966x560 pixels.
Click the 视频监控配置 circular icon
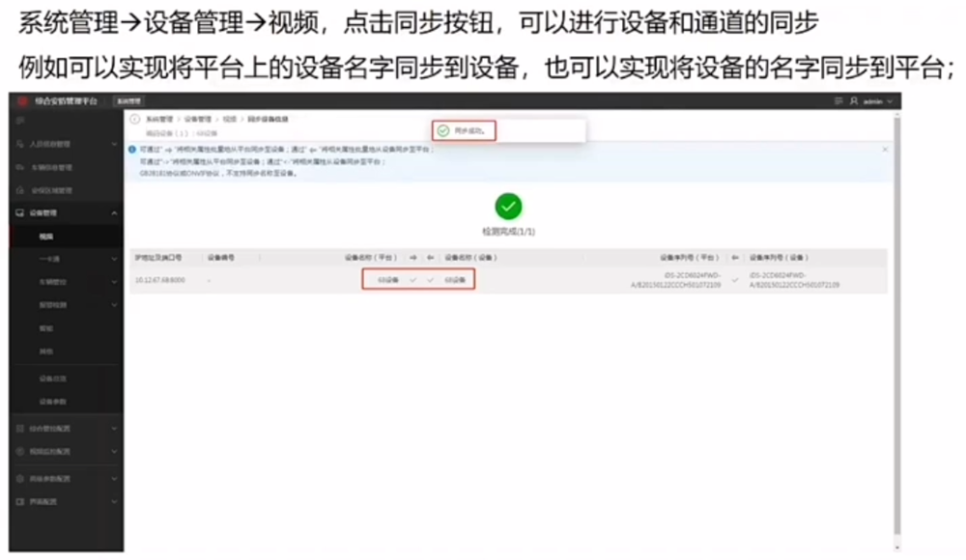tap(19, 452)
